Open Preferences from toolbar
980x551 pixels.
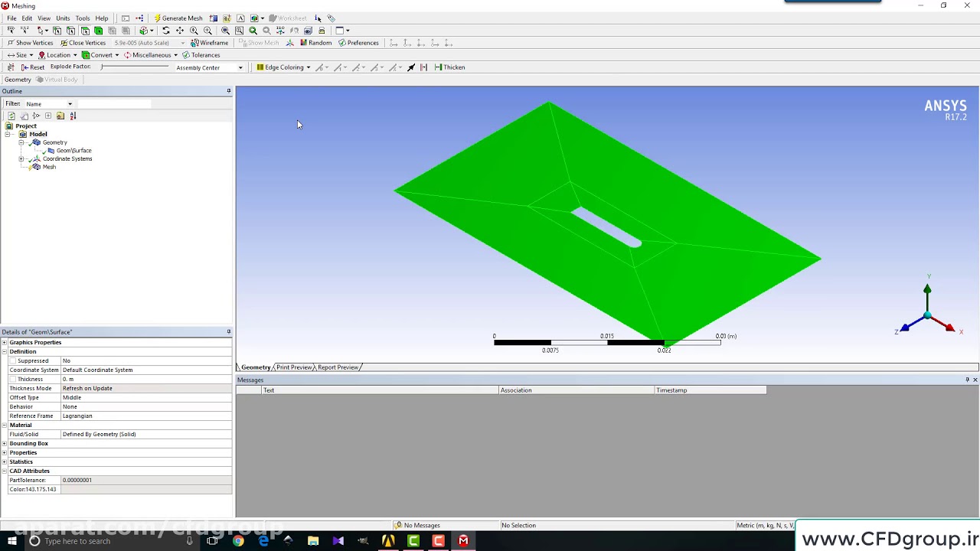tap(358, 43)
